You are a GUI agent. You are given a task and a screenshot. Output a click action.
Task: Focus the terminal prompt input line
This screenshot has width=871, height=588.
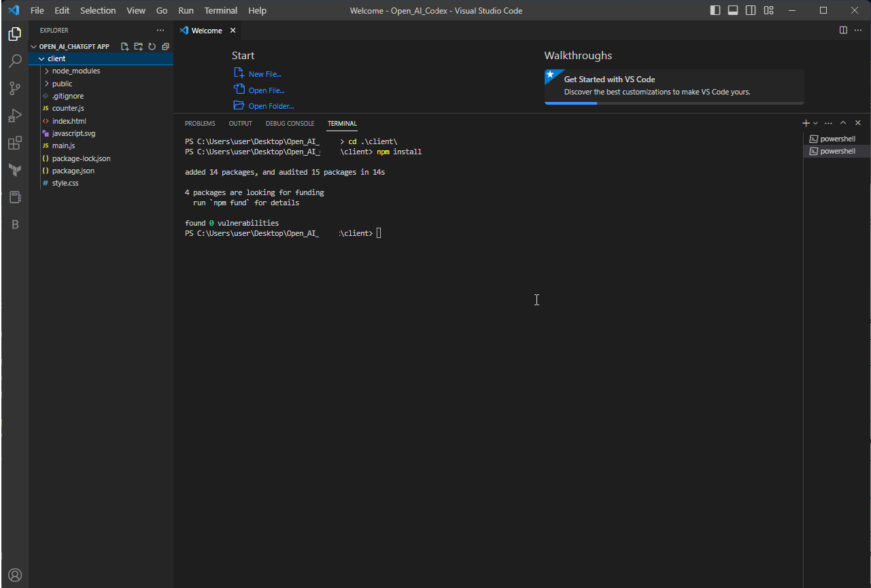[379, 233]
